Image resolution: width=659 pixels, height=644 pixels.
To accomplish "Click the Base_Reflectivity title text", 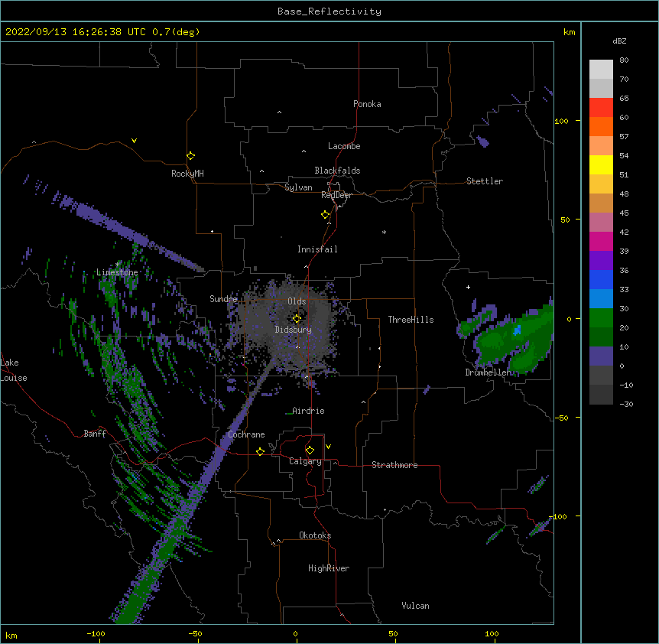I will coord(329,11).
